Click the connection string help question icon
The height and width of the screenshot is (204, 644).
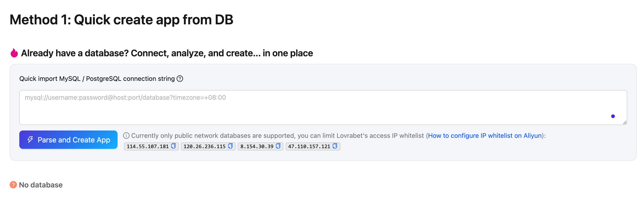point(180,79)
